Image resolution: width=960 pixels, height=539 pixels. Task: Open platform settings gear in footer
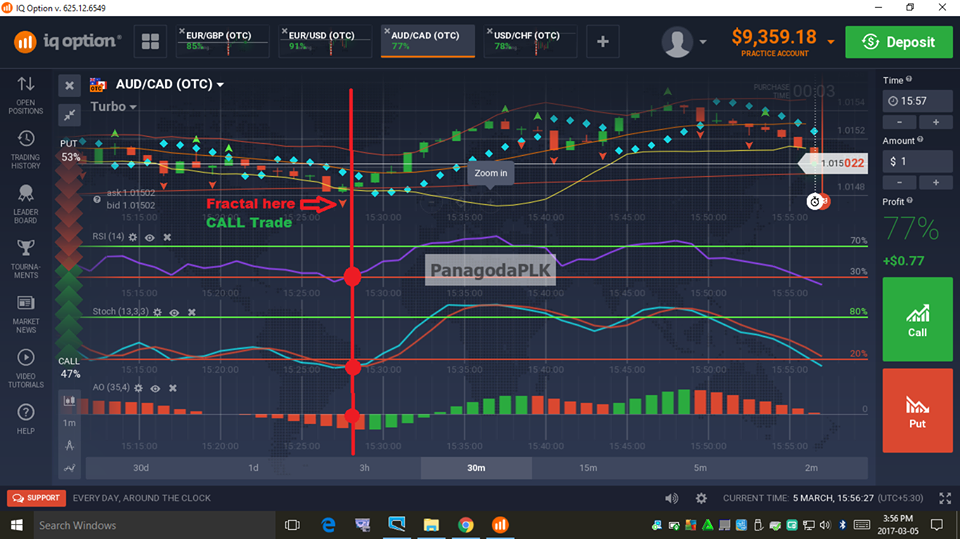701,498
